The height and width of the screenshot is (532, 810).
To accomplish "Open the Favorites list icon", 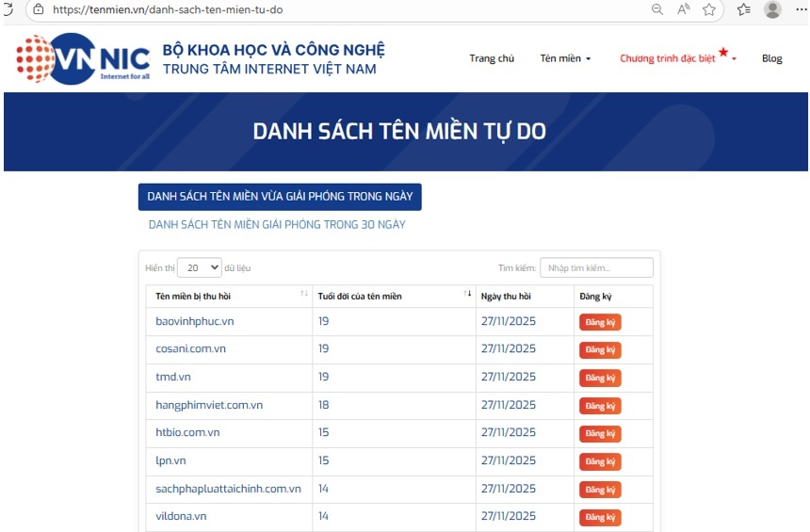I will pyautogui.click(x=743, y=9).
